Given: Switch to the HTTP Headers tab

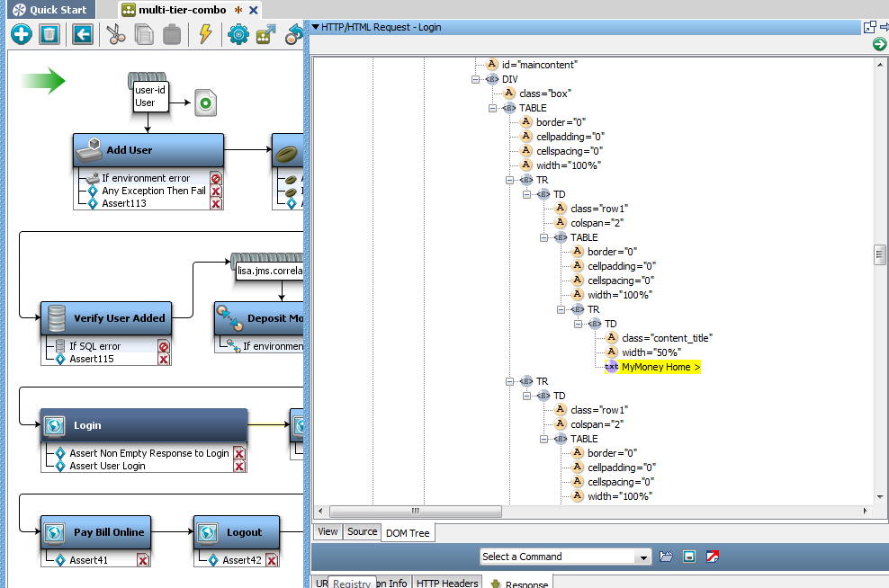Looking at the screenshot, I should 447,583.
